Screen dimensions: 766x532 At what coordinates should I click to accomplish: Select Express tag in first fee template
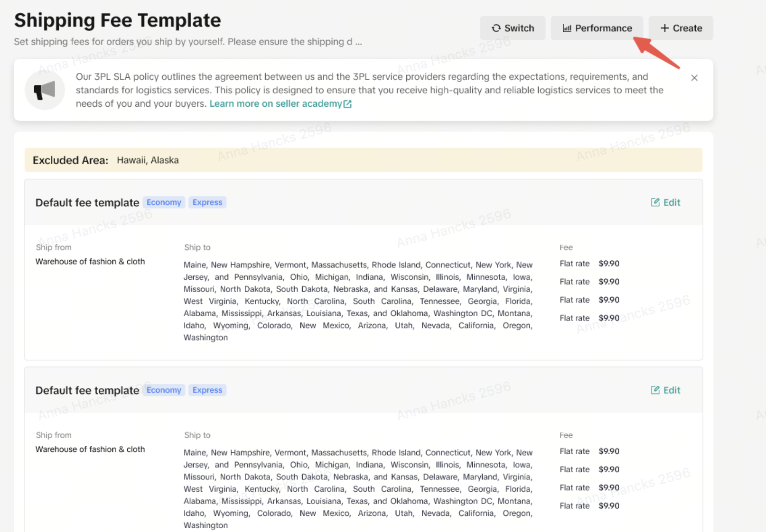coord(207,202)
